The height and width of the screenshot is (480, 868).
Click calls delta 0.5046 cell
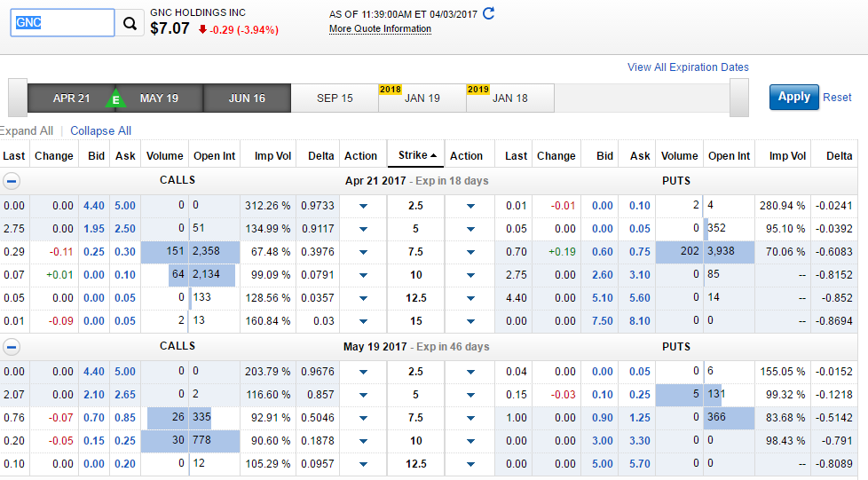(x=318, y=418)
